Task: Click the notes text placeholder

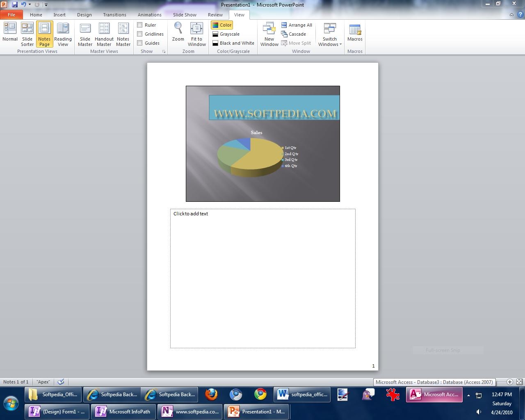Action: coord(262,278)
